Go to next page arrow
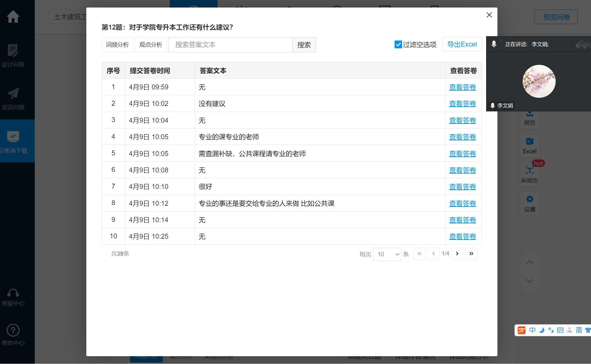Image resolution: width=591 pixels, height=364 pixels. coord(457,254)
